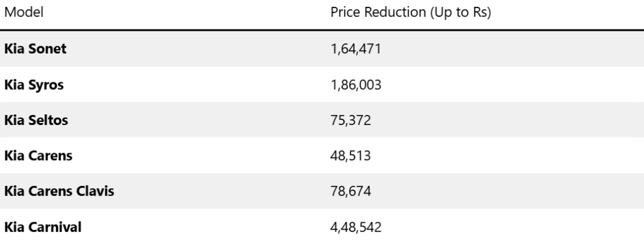Image resolution: width=644 pixels, height=240 pixels.
Task: Select the Kia Syros model name
Action: [34, 85]
